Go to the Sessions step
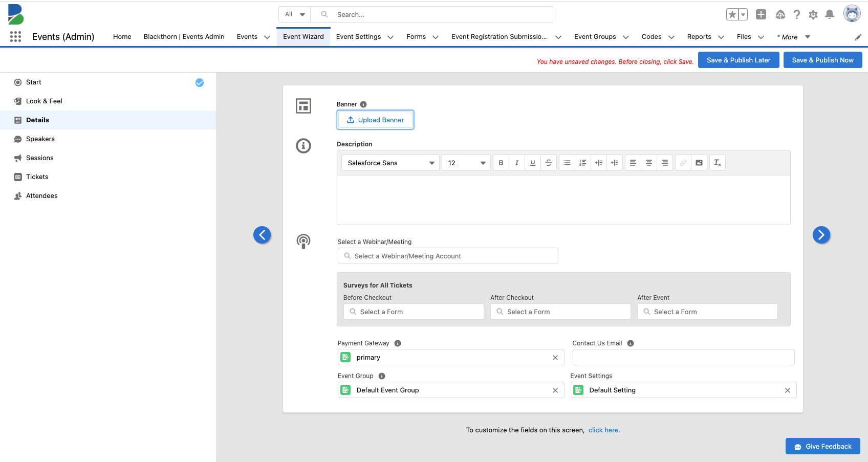 click(108, 158)
